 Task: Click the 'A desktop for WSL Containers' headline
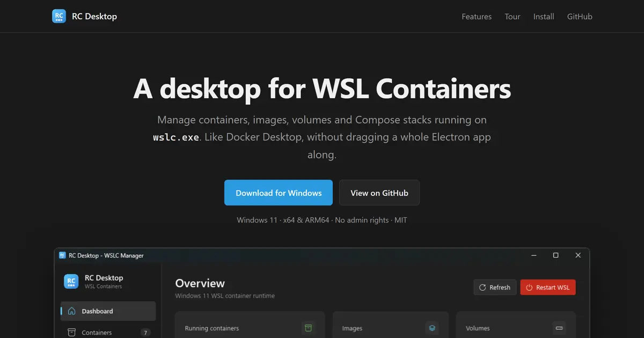pos(322,89)
